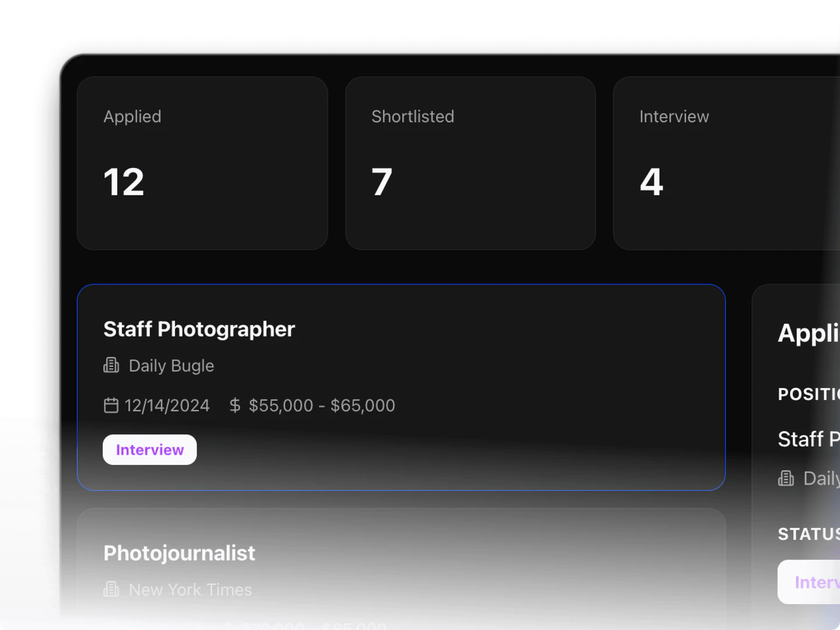Select the Applied label in the stats row

[132, 117]
